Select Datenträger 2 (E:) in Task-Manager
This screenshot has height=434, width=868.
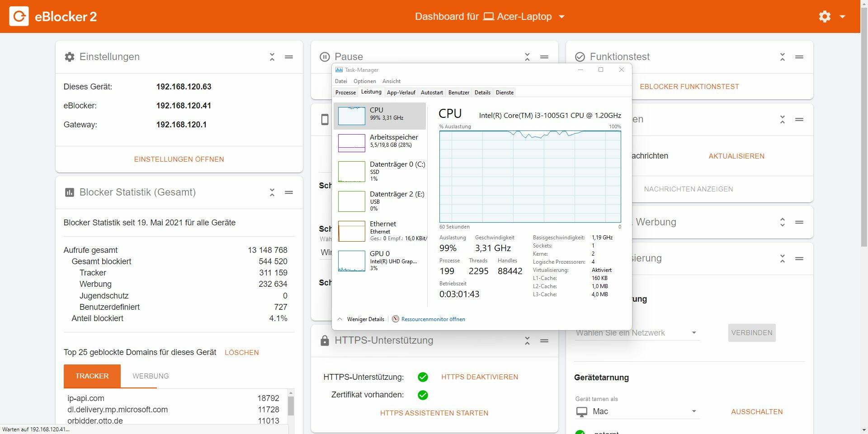(380, 201)
